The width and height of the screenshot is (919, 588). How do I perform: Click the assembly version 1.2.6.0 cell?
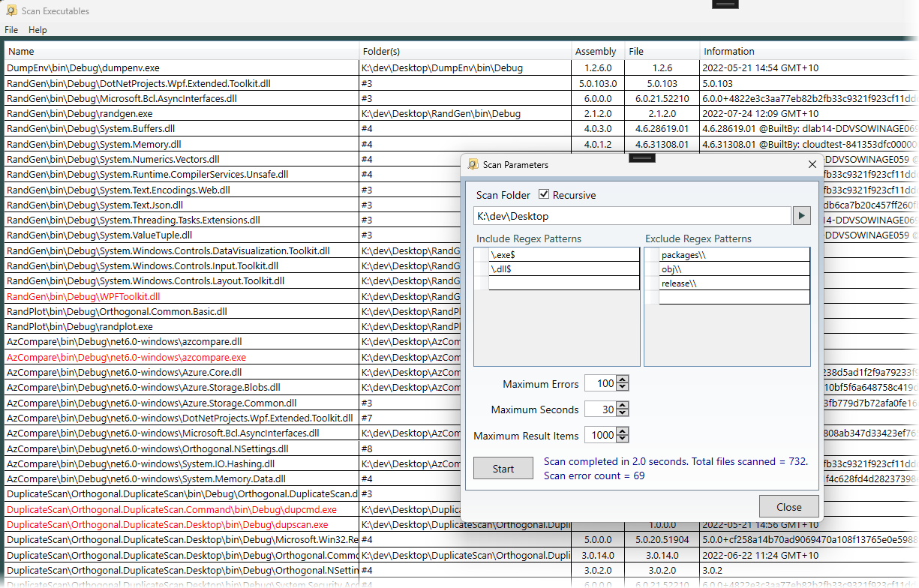point(598,67)
